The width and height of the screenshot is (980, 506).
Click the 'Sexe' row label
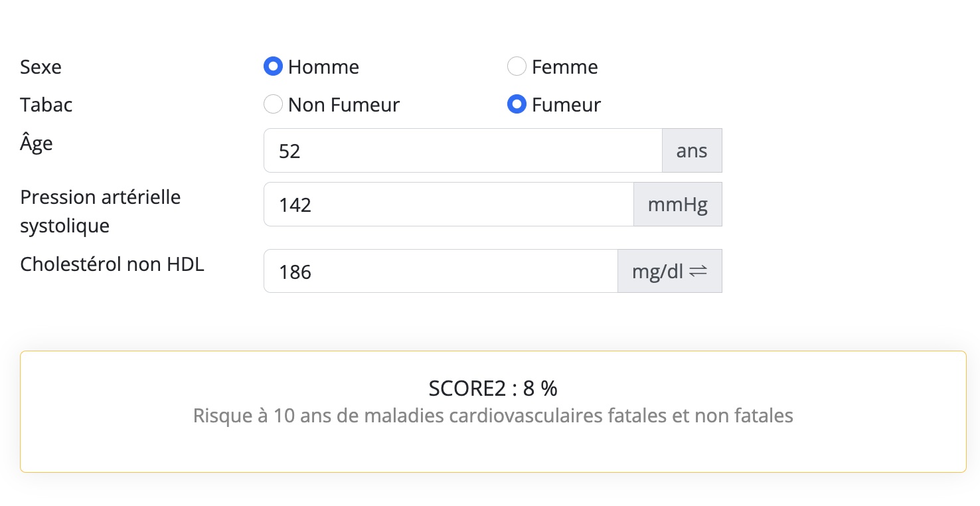tap(41, 66)
